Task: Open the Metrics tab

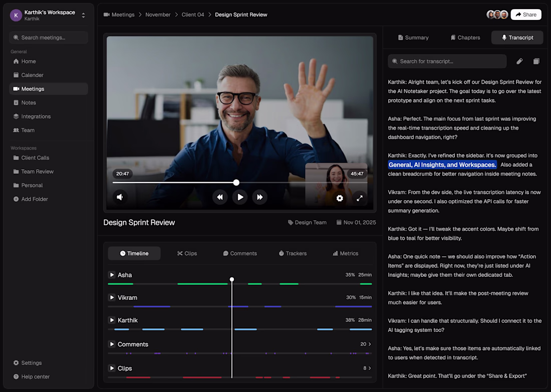Action: [x=346, y=253]
